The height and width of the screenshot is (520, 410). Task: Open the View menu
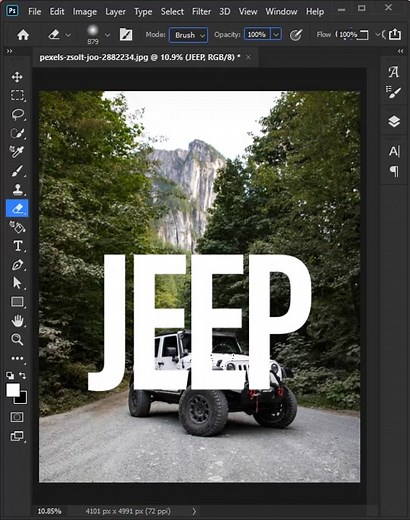tap(248, 12)
